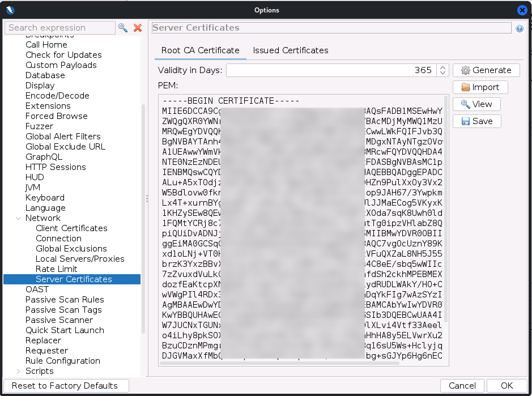532x396 pixels.
Task: Select Check for Updates
Action: (x=63, y=55)
